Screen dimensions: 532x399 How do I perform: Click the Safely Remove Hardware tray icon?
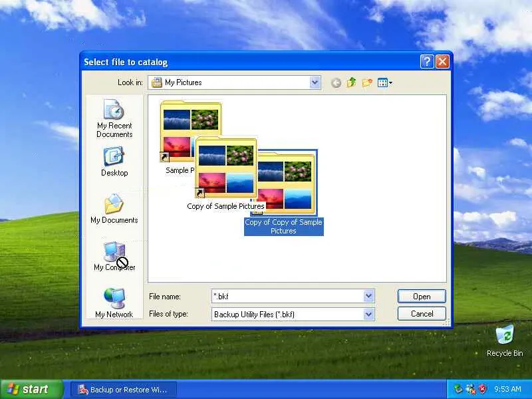(x=459, y=389)
